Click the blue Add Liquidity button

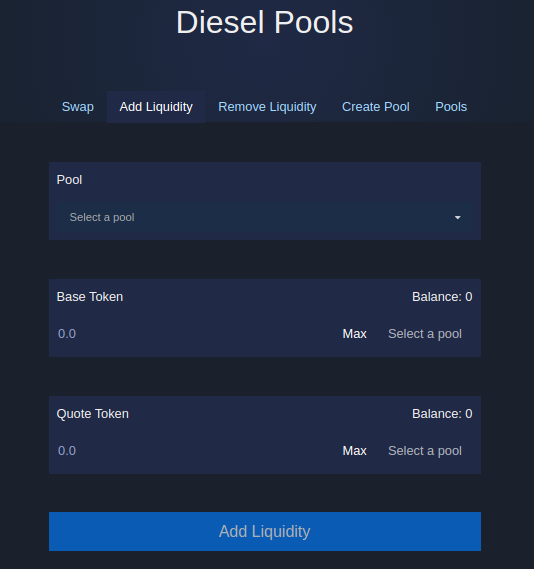point(265,531)
